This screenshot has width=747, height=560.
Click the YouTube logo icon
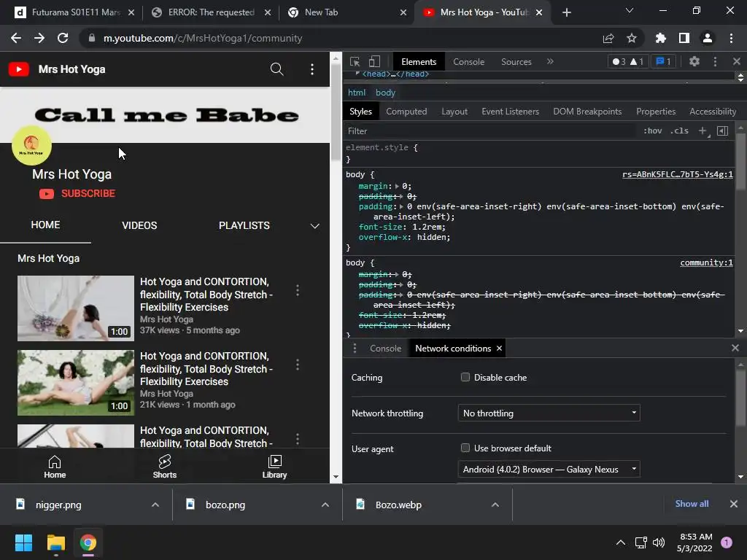pyautogui.click(x=18, y=69)
